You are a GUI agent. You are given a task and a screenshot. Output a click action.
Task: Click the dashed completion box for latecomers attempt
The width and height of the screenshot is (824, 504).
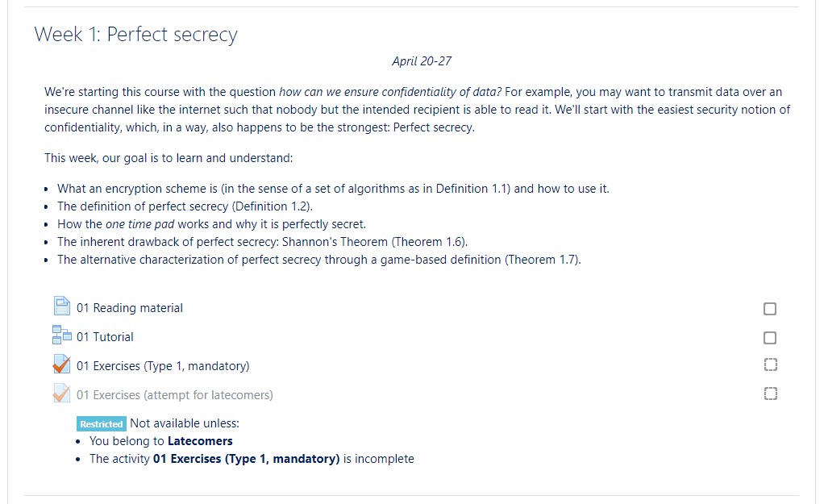coord(770,394)
